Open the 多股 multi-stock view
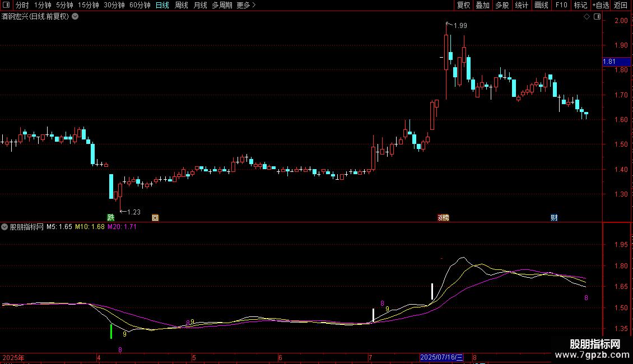The image size is (633, 364). 502,5
